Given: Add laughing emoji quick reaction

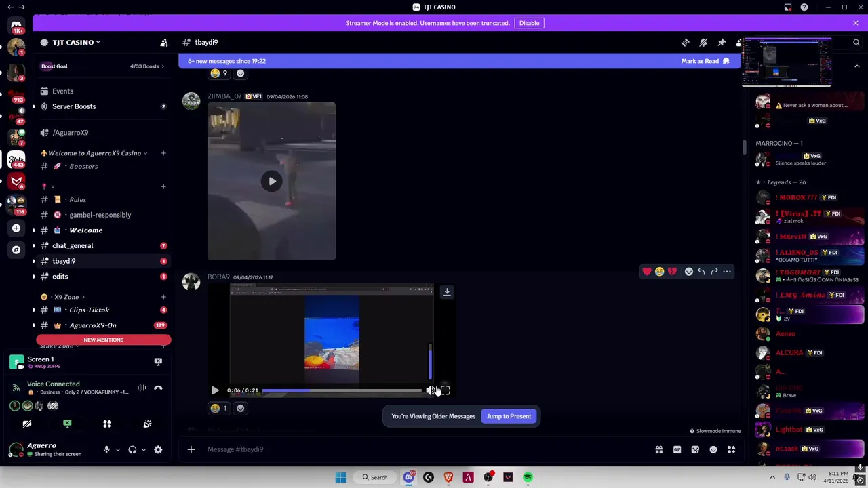Looking at the screenshot, I should (659, 272).
